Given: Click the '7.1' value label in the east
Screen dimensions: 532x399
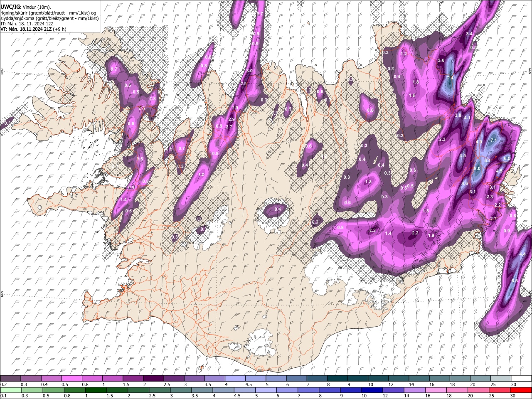Looking at the screenshot, I should pos(494,140).
